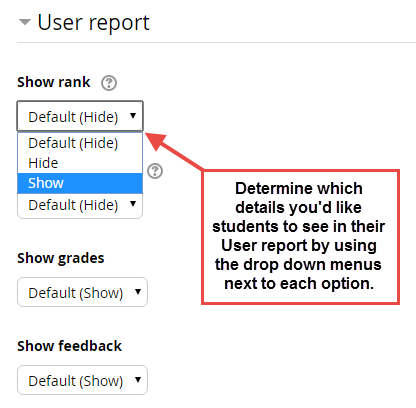Screen dimensions: 416x408
Task: Click the 'Show feedback' label
Action: (x=69, y=346)
